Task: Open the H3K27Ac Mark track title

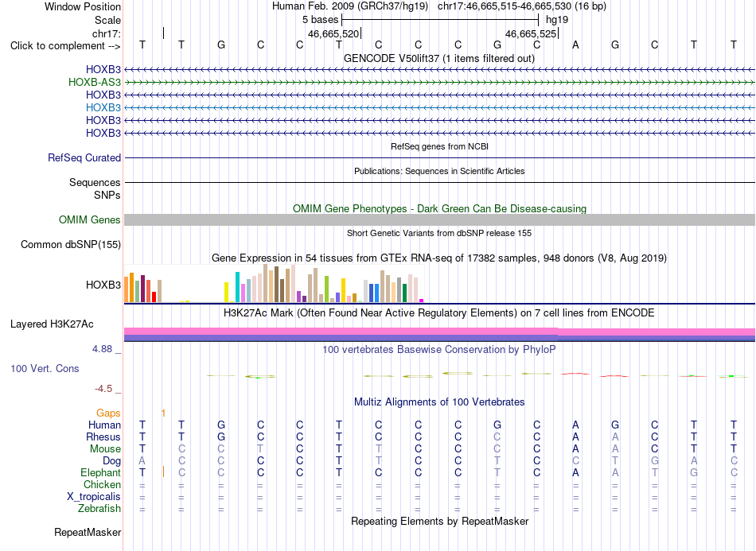Action: (x=439, y=313)
